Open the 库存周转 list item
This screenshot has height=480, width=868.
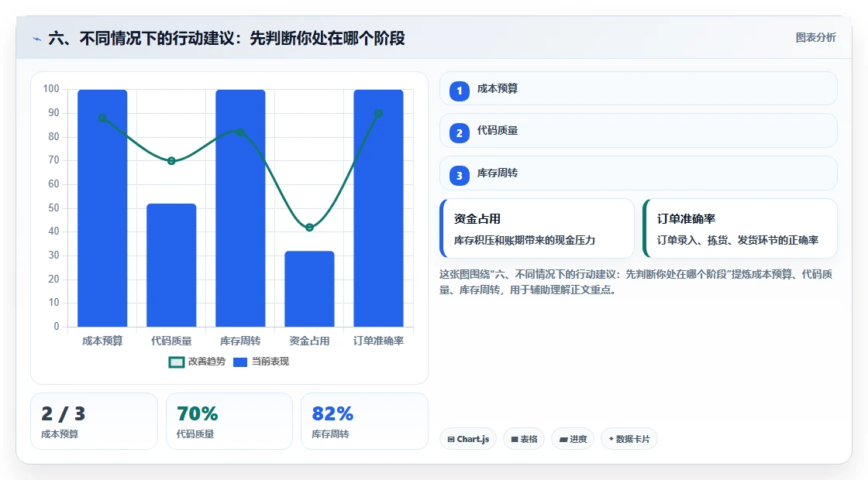(639, 173)
